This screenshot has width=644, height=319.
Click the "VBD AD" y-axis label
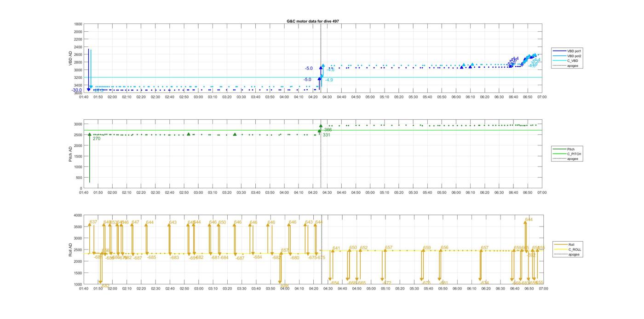point(71,58)
